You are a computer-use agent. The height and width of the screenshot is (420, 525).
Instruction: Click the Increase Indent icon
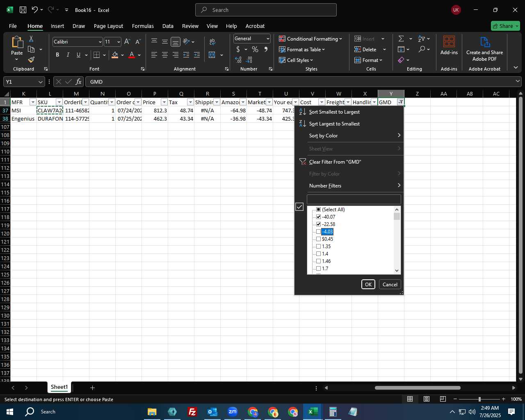coord(197,55)
